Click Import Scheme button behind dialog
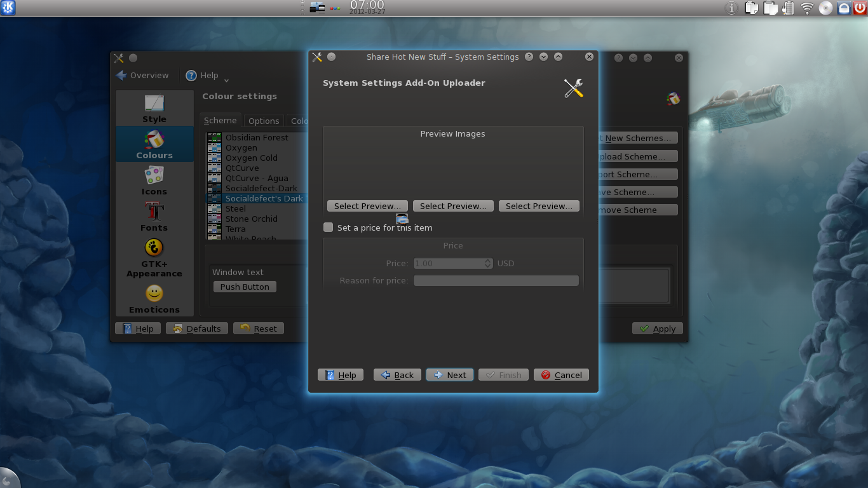 (638, 174)
